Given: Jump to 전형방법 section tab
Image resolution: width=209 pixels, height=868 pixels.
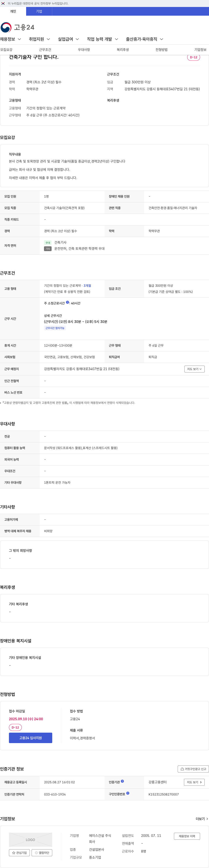Looking at the screenshot, I should (162, 50).
